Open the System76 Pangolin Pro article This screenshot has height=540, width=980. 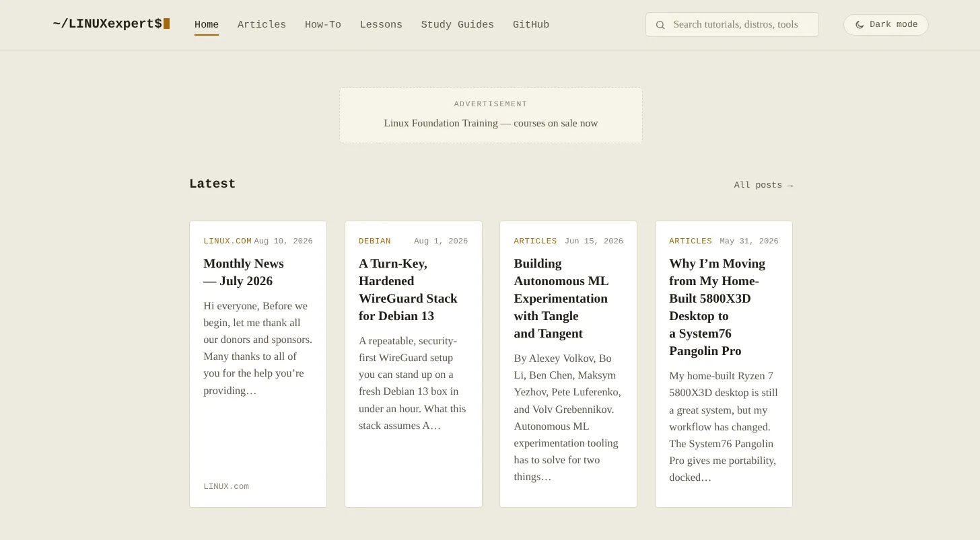(x=717, y=307)
